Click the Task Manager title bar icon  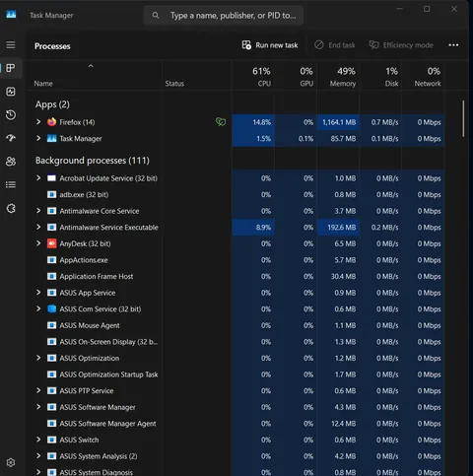(x=11, y=15)
